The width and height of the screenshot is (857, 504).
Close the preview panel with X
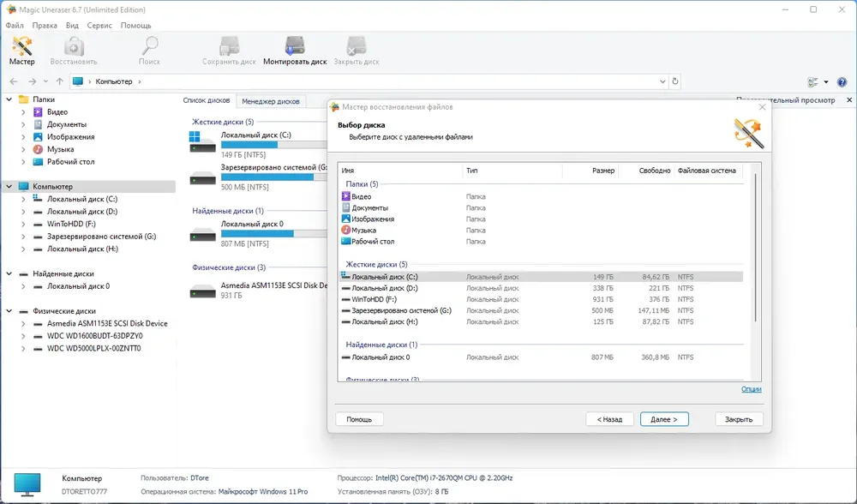(x=849, y=100)
